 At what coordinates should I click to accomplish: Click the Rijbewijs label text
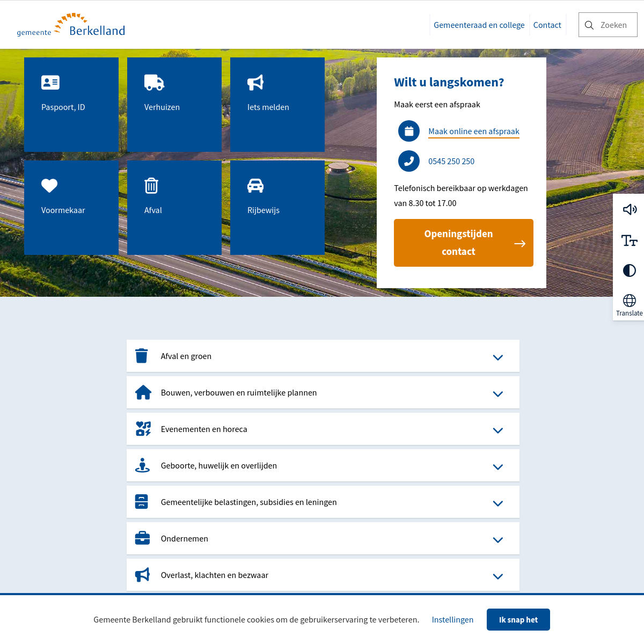264,210
